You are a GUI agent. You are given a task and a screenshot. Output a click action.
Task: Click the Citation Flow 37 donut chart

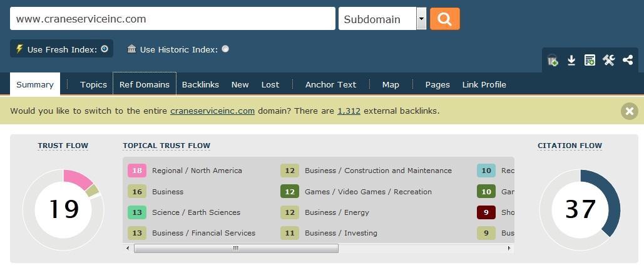point(580,210)
